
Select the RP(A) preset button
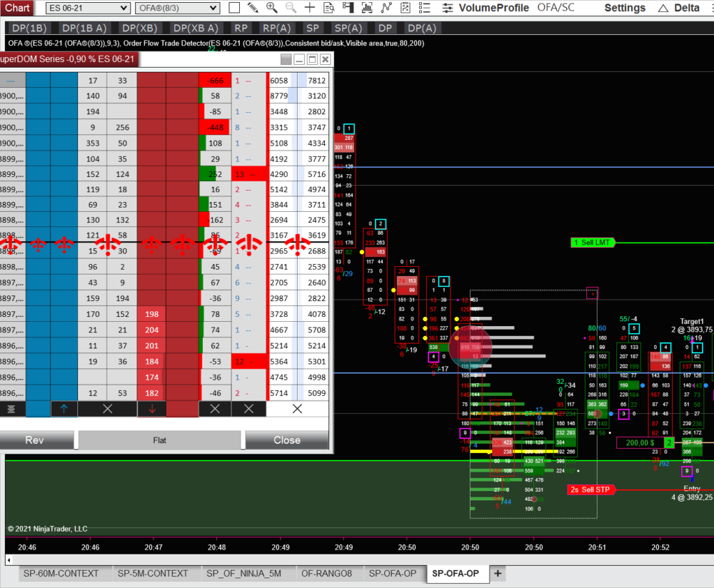pyautogui.click(x=277, y=29)
